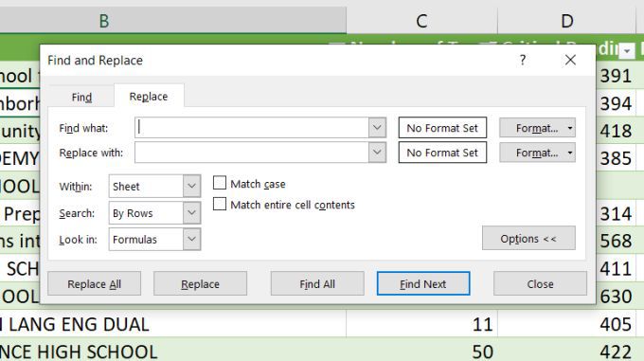Select cell with value 411
Screen dimensions: 644x361
(x=616, y=268)
